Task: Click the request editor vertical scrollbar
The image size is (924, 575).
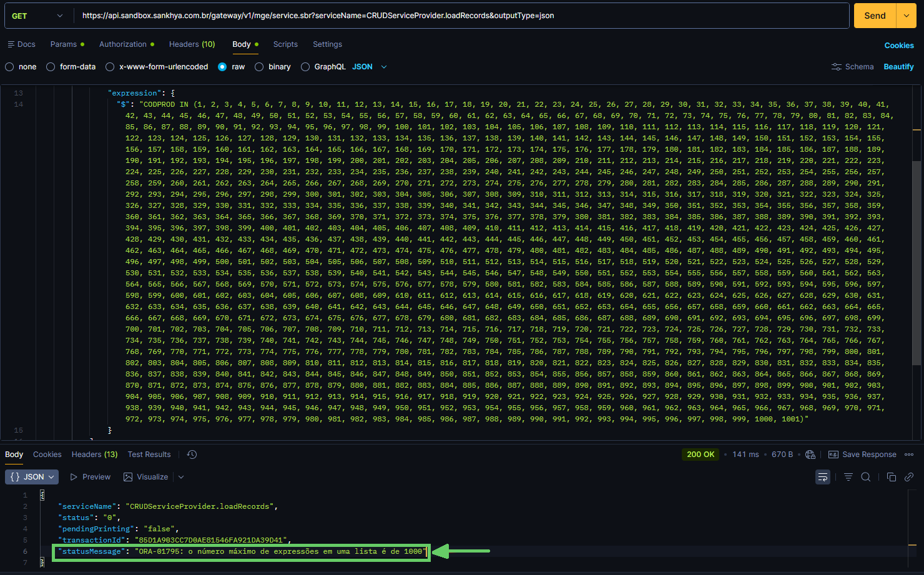Action: 917,262
